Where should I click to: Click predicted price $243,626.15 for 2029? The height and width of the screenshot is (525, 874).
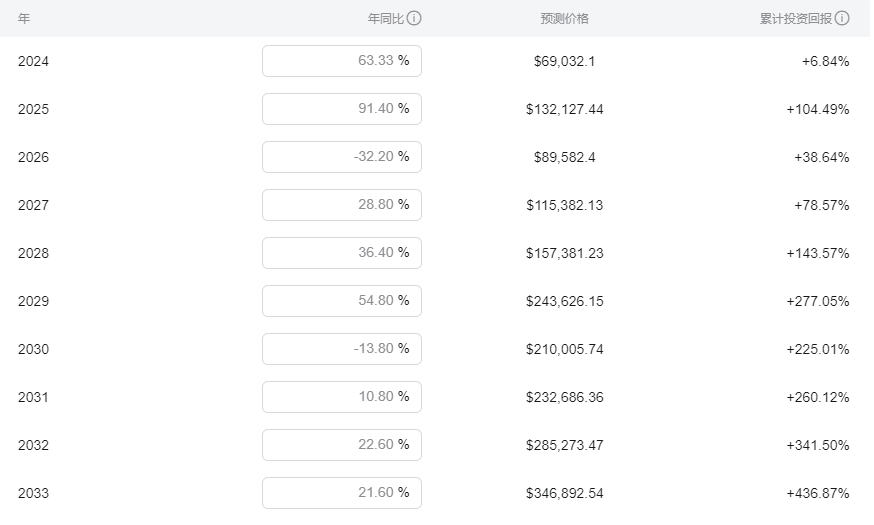pyautogui.click(x=565, y=302)
